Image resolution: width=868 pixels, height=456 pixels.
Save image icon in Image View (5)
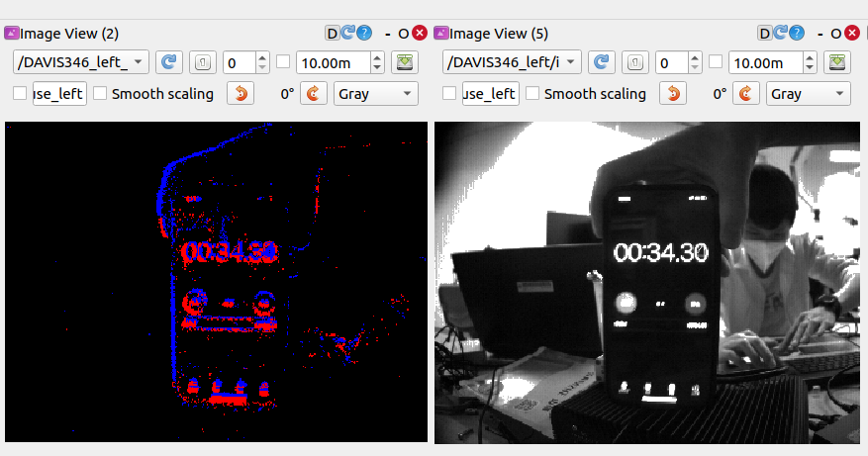837,62
